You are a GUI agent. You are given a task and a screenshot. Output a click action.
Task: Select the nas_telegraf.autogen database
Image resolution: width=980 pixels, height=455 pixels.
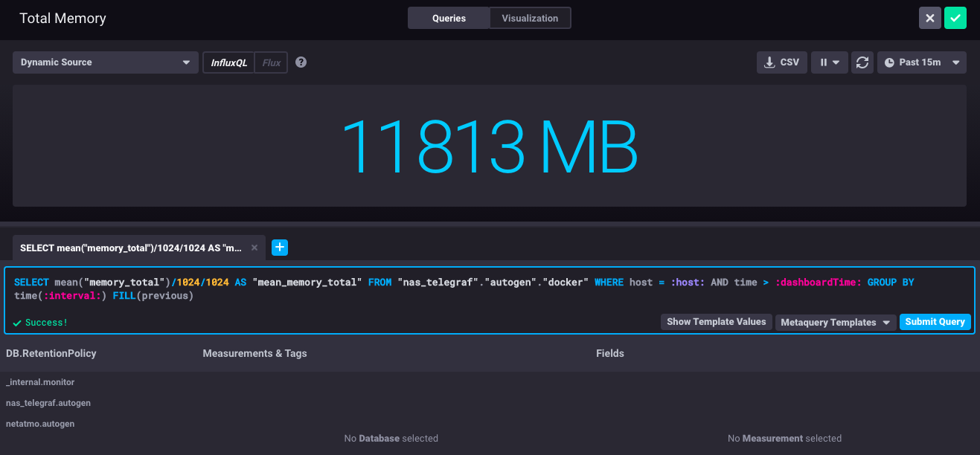click(48, 403)
